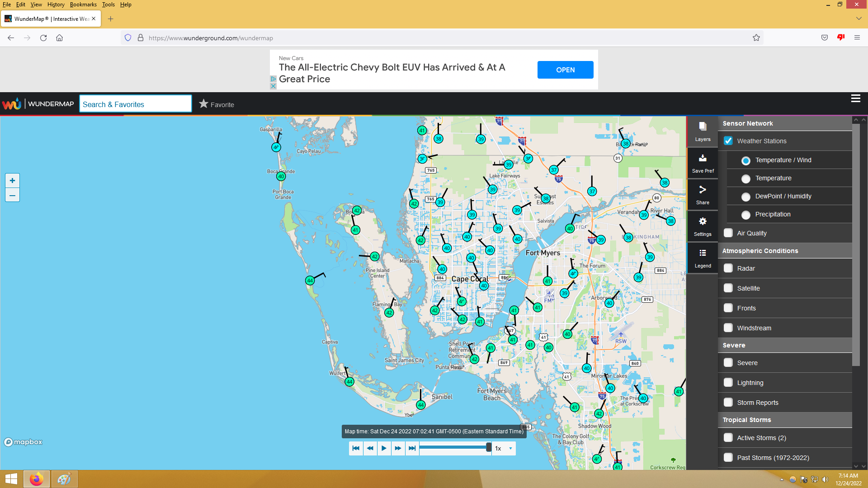This screenshot has height=488, width=868.
Task: Open the Bookmarks menu
Action: (83, 5)
